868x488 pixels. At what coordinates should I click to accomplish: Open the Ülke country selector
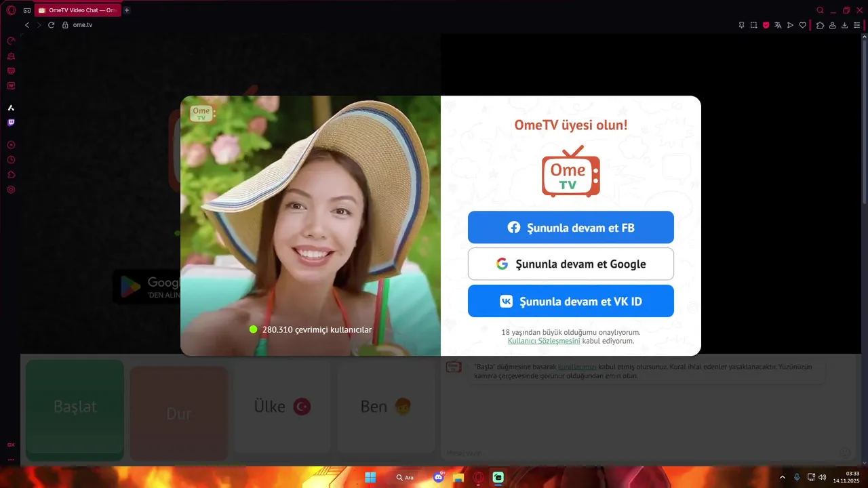282,406
